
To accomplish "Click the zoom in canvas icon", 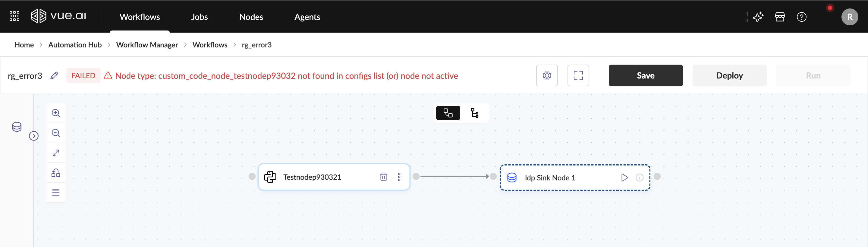I will [55, 113].
